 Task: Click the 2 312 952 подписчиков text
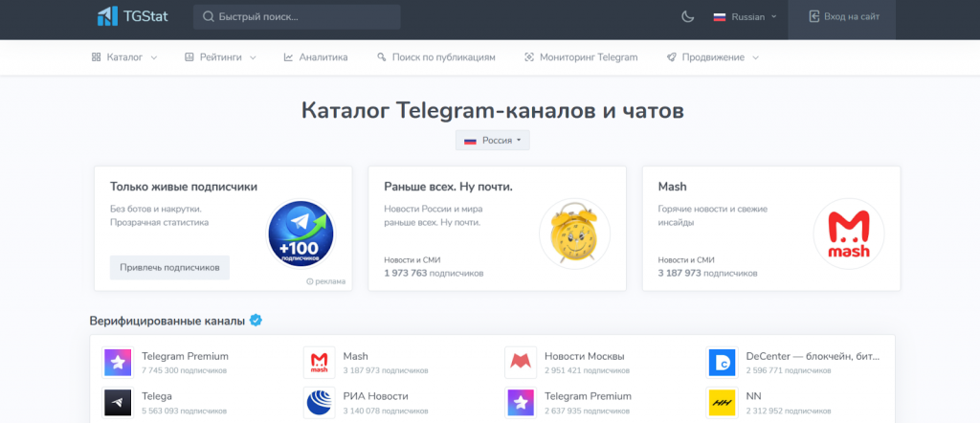(x=789, y=412)
